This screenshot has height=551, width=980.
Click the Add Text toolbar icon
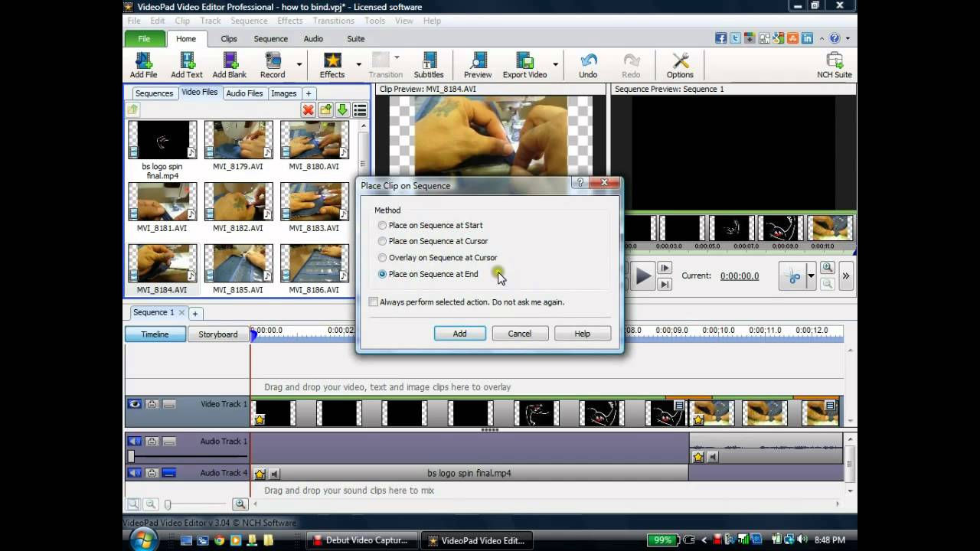coord(187,61)
